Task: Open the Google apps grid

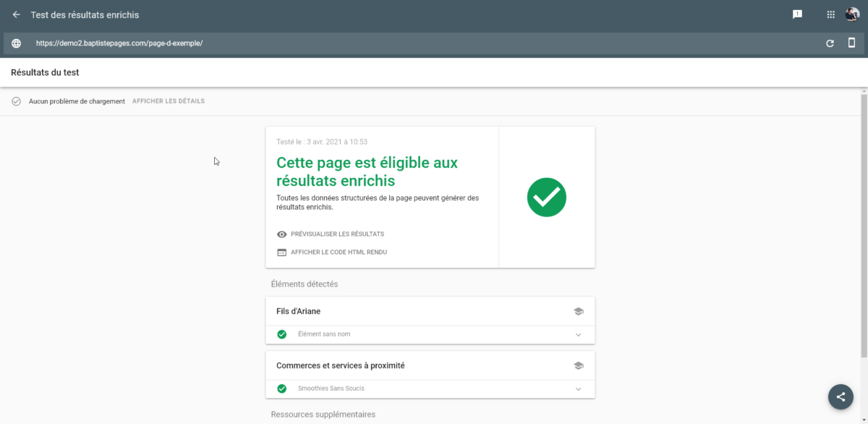Action: point(830,14)
